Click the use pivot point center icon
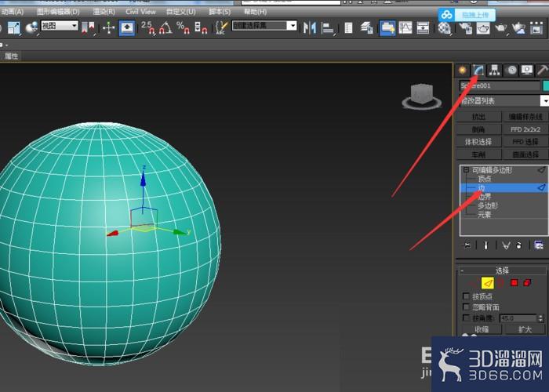 pos(88,27)
